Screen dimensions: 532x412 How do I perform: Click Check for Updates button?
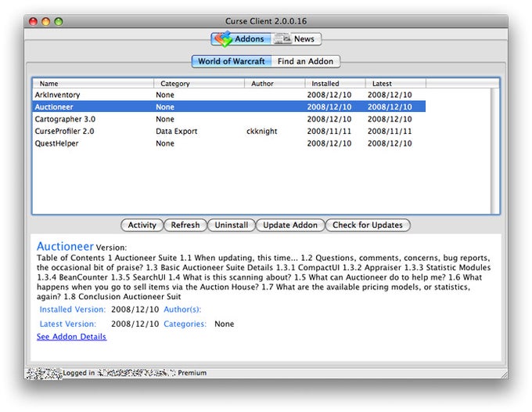tap(368, 226)
